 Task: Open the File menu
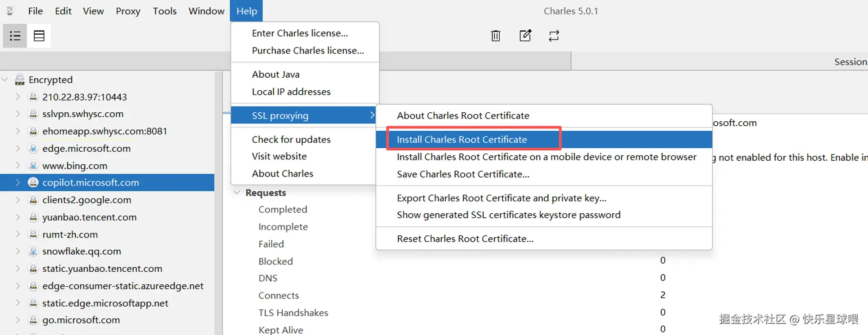pyautogui.click(x=35, y=11)
